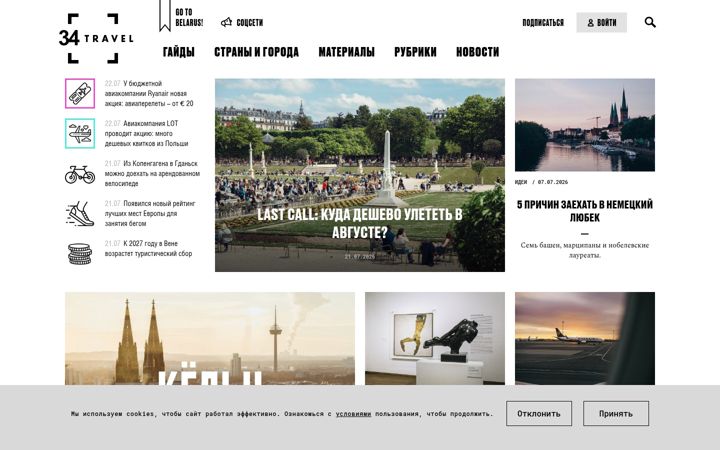Open news on Europe's best running places rating

(x=150, y=213)
